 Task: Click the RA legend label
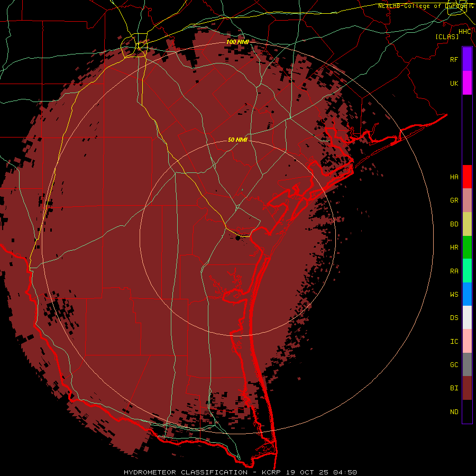(454, 271)
